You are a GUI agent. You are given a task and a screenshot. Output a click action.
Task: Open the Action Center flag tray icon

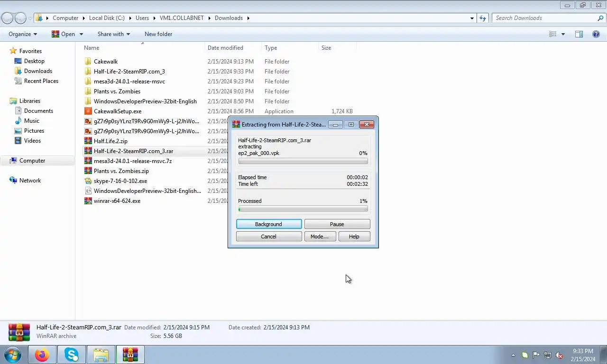tap(536, 355)
